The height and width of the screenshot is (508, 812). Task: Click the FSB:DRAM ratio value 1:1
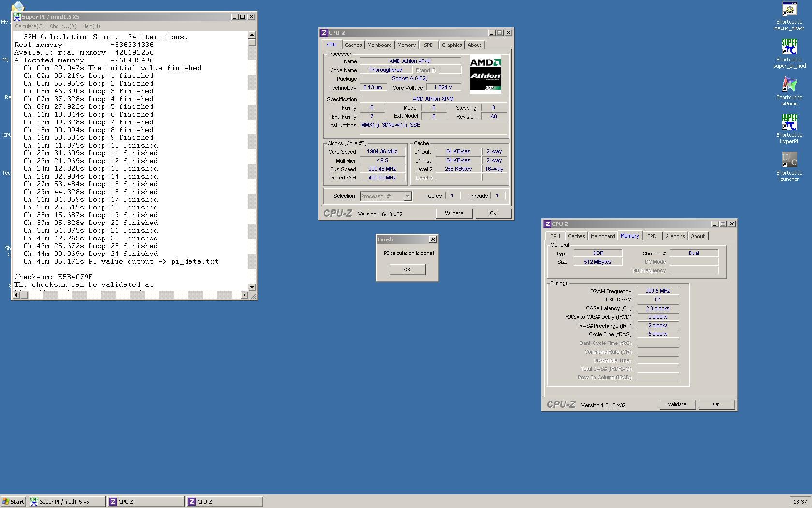[658, 299]
